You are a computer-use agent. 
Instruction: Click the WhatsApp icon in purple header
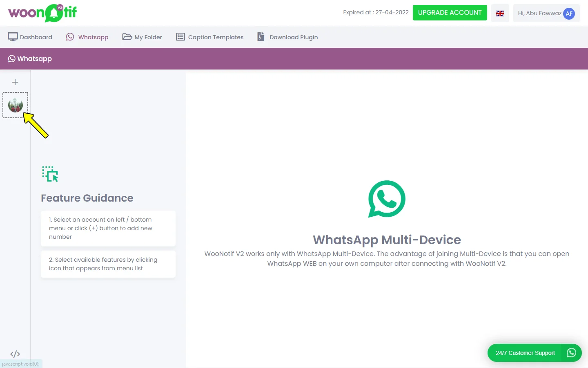(11, 59)
